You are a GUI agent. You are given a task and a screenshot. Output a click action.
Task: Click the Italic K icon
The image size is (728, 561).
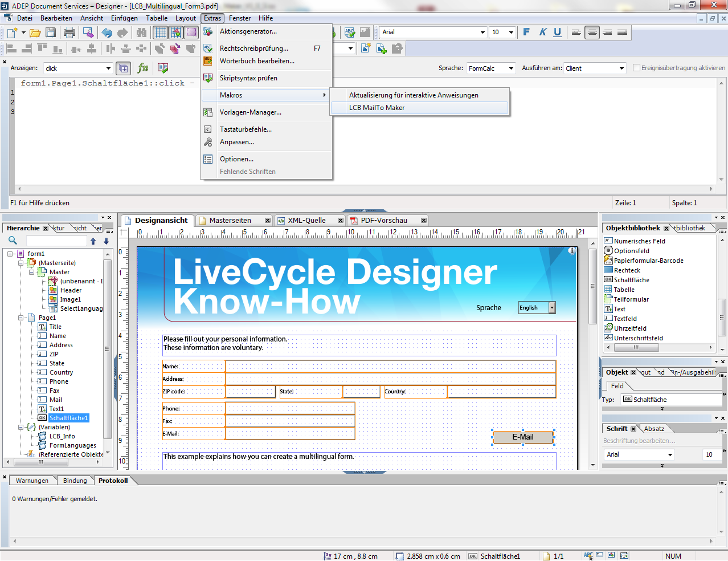[x=542, y=32]
